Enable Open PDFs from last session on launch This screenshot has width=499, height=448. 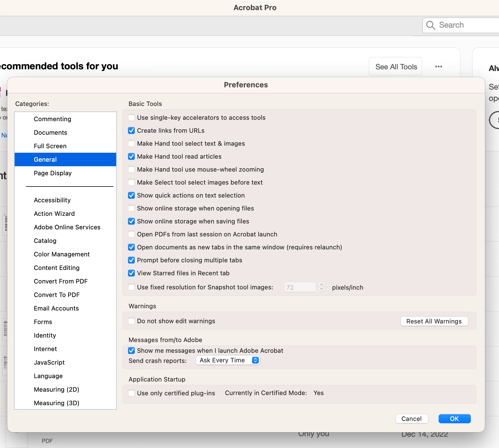coord(131,234)
